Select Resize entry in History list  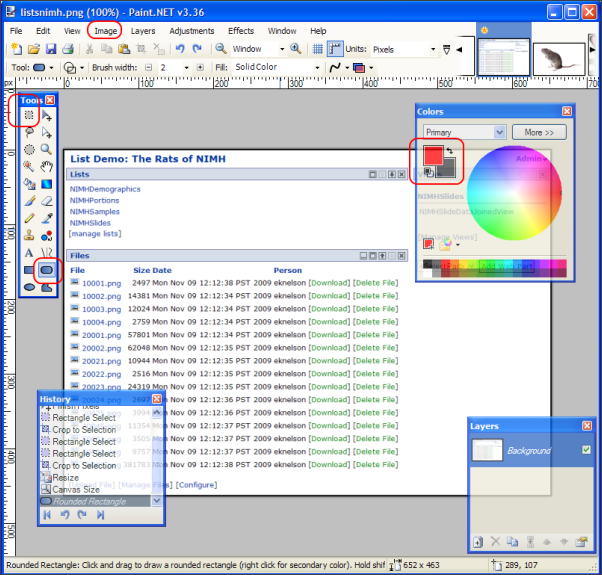pyautogui.click(x=95, y=478)
